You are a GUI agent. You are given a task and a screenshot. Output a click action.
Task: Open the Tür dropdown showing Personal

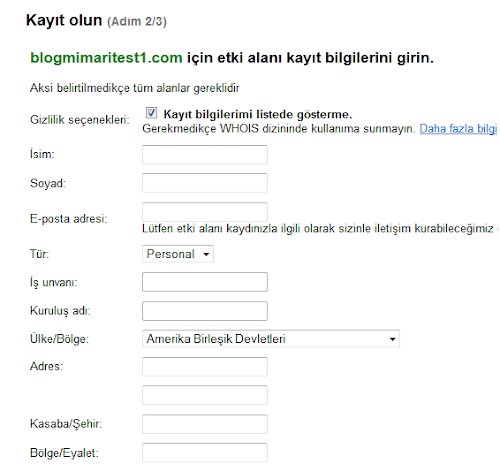tap(178, 254)
